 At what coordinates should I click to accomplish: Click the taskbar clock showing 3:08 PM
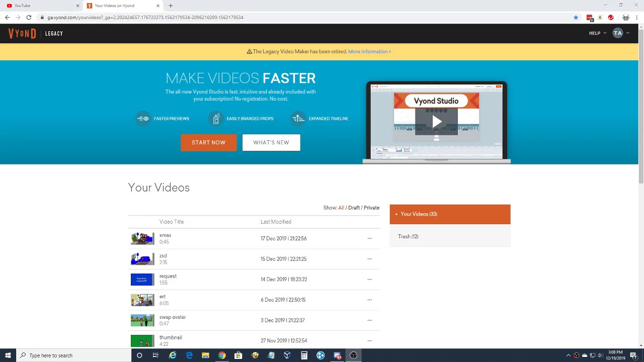point(615,355)
